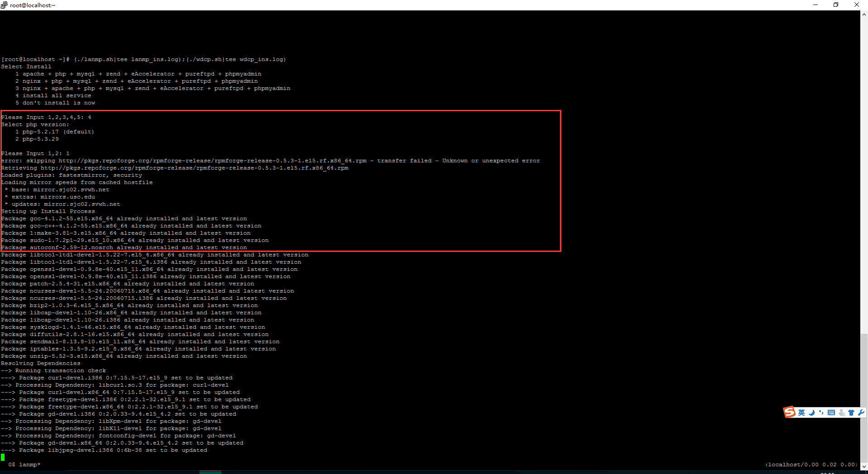Open the Sogou wrench toolbox icon
The image size is (868, 474).
[861, 412]
